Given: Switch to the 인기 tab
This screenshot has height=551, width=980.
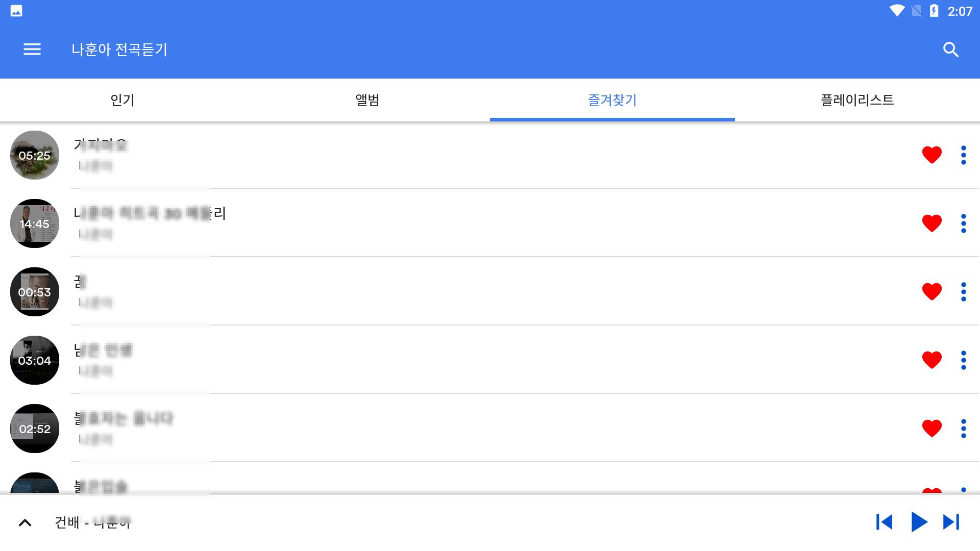Looking at the screenshot, I should [x=122, y=100].
